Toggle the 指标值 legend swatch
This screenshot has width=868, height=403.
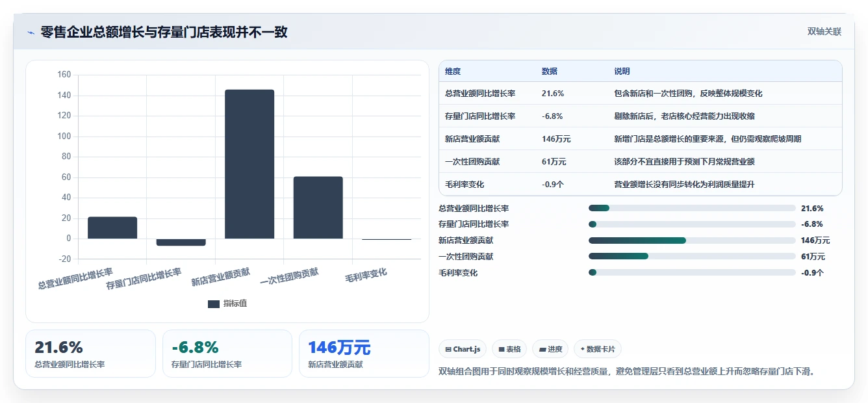214,304
